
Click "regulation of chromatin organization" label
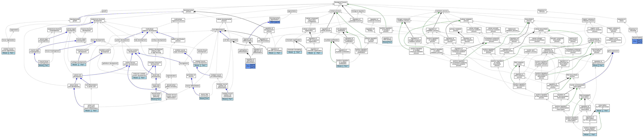[x=314, y=50]
